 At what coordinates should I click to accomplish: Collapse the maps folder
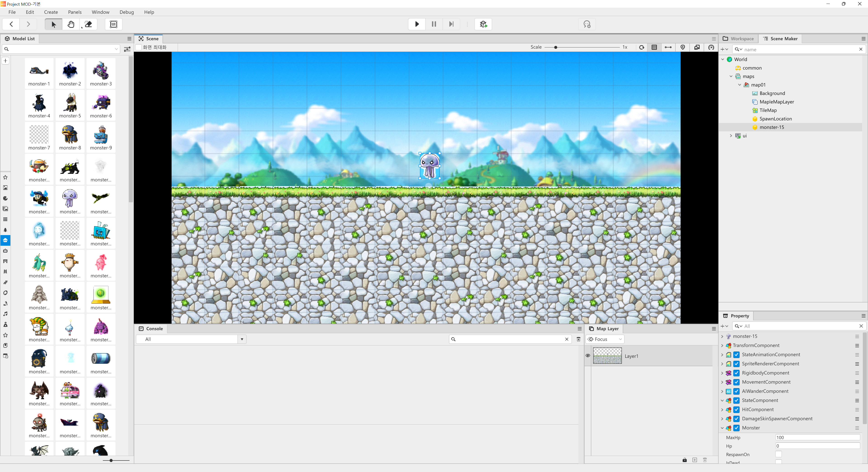pyautogui.click(x=731, y=76)
